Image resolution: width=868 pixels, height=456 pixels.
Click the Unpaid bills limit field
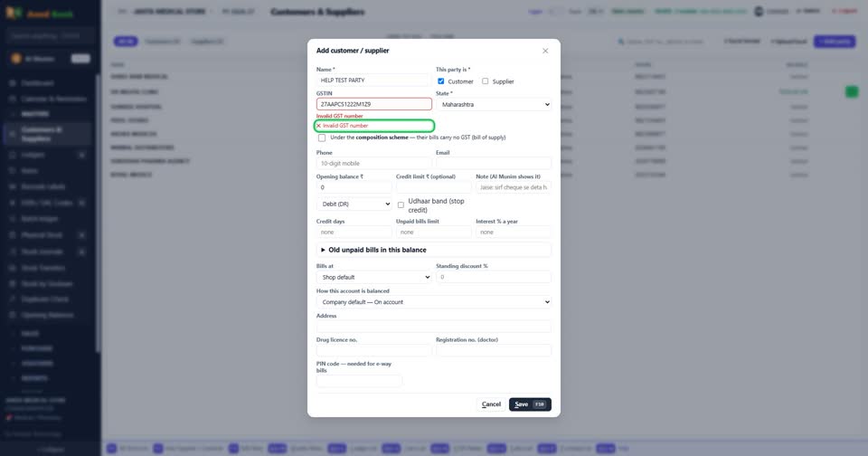(x=433, y=233)
